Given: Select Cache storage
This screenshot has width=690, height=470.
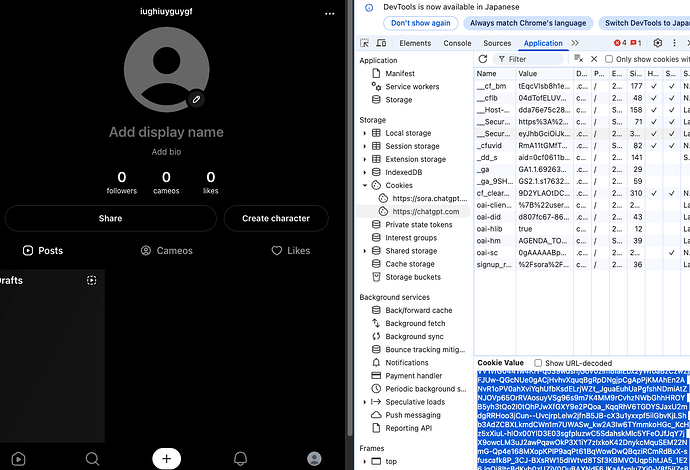Looking at the screenshot, I should pyautogui.click(x=410, y=264).
